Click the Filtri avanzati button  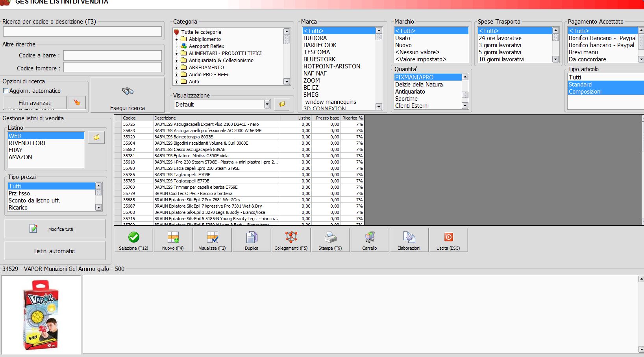[x=35, y=103]
